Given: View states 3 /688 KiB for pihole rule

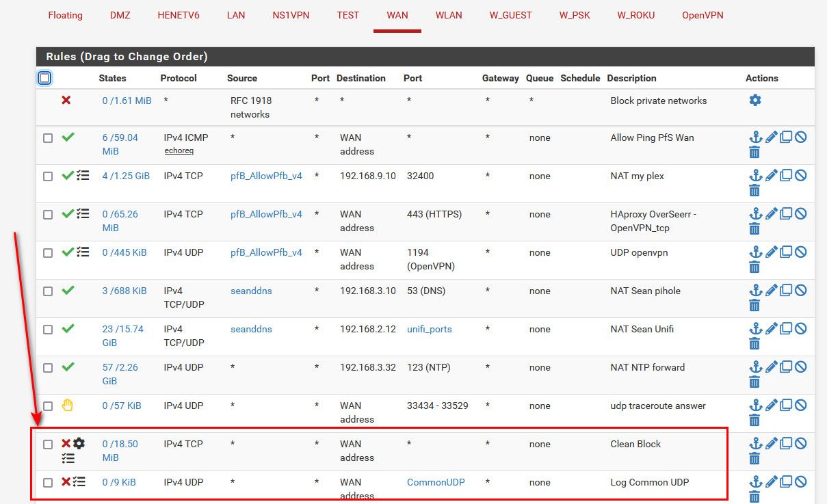Looking at the screenshot, I should coord(124,291).
